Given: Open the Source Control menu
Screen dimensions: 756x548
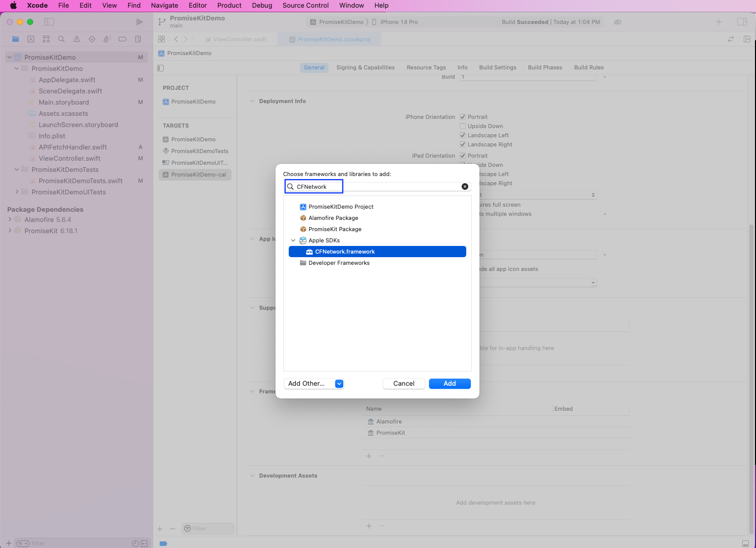Looking at the screenshot, I should [306, 5].
